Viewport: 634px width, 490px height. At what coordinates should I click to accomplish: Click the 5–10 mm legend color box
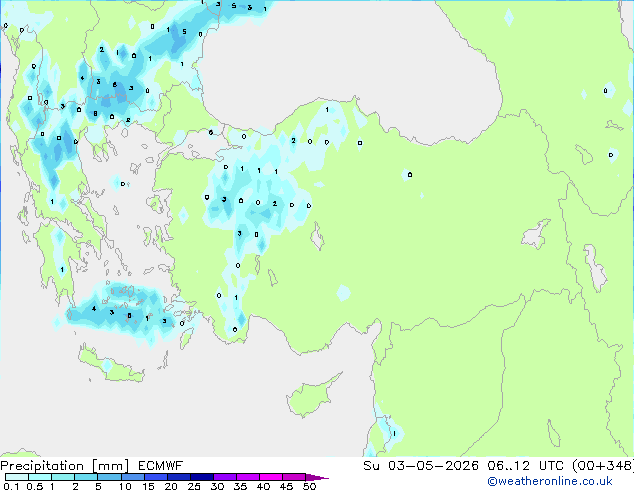[109, 477]
